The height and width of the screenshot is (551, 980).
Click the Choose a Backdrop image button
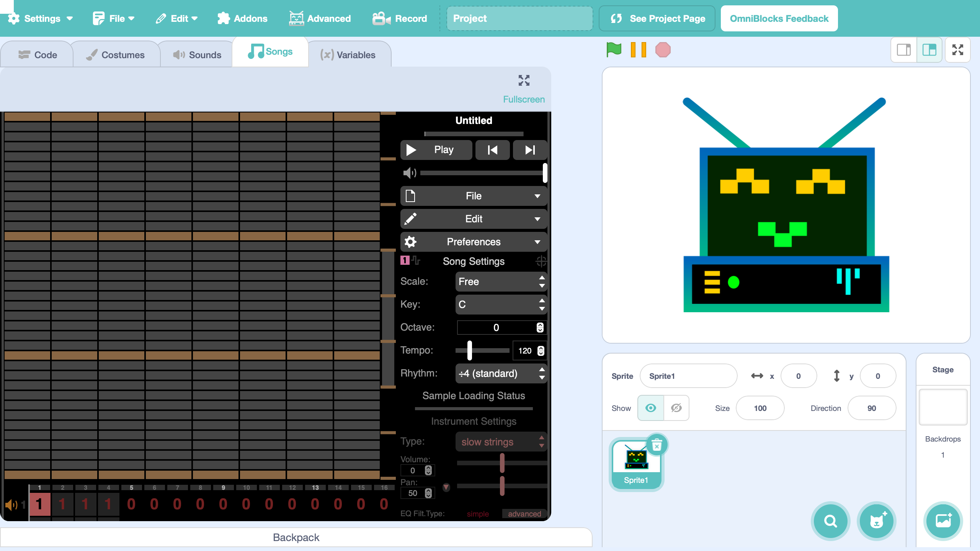point(943,521)
